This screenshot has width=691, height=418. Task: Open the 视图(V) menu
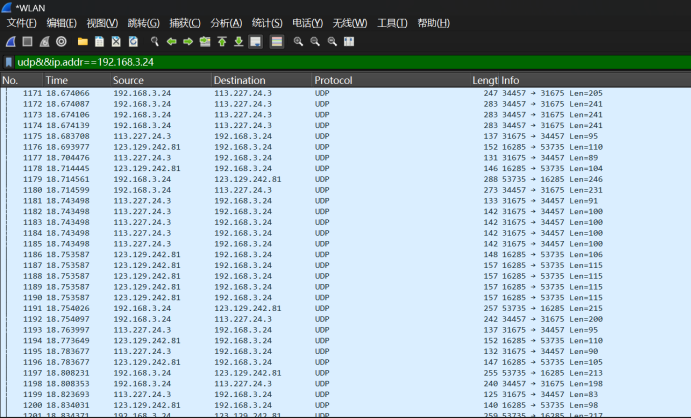click(102, 23)
